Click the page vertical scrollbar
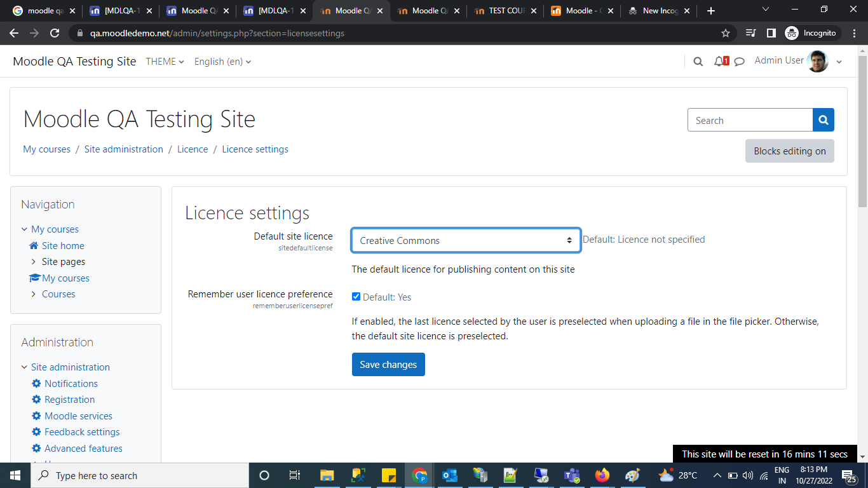Screen dimensions: 868x488 point(862,131)
